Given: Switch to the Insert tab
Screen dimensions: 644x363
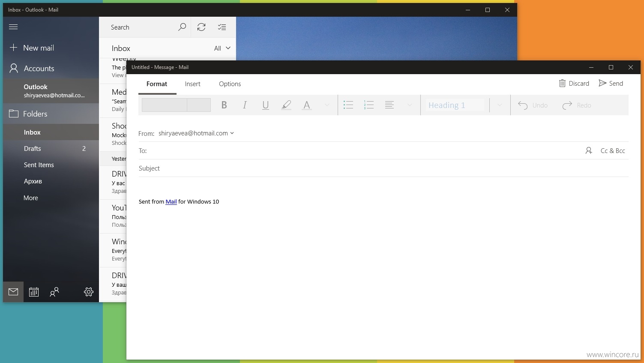Looking at the screenshot, I should pyautogui.click(x=193, y=84).
